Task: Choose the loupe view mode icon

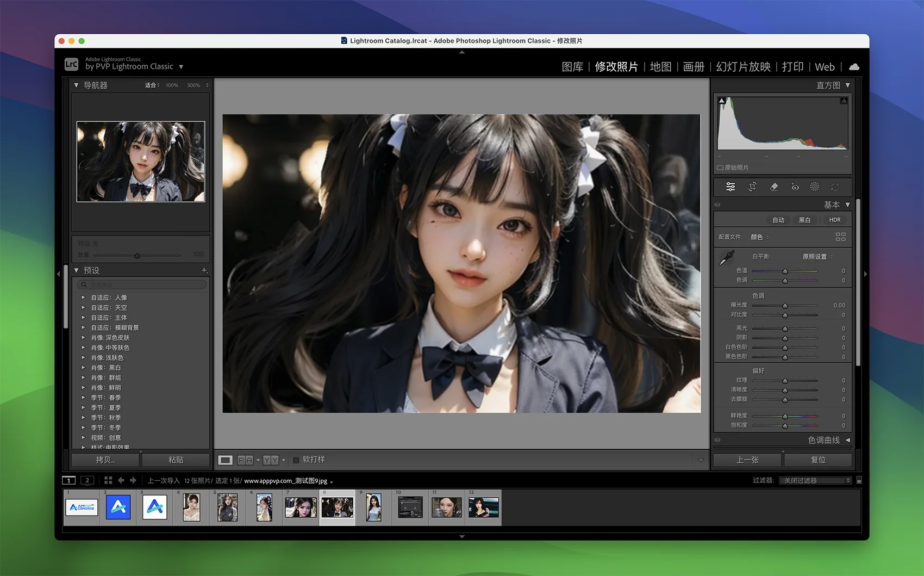Action: click(x=225, y=460)
